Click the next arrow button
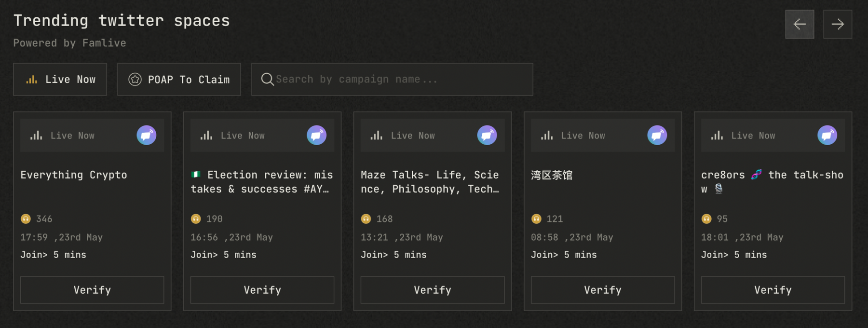Viewport: 868px width, 328px height. tap(838, 24)
